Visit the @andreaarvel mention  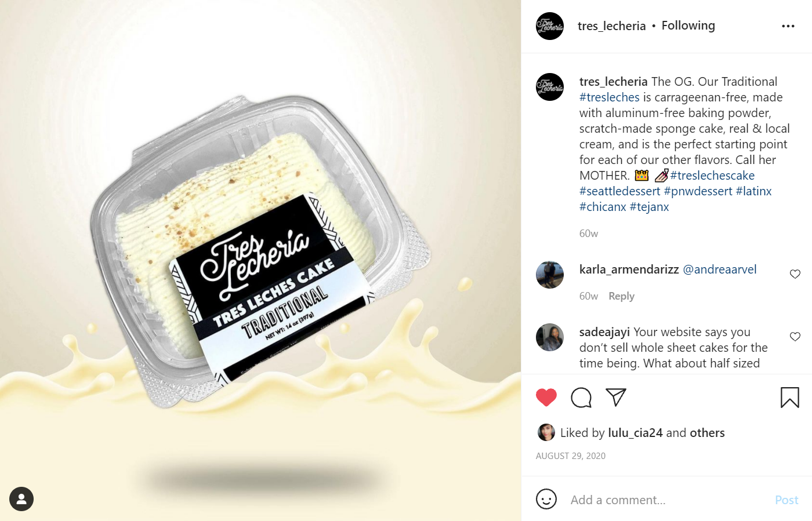click(x=720, y=269)
